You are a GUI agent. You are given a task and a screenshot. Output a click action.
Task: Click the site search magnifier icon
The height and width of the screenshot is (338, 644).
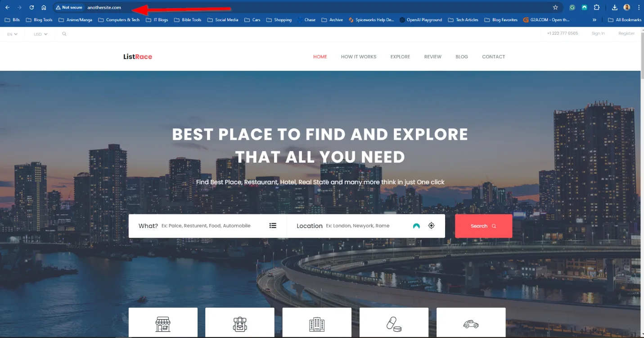click(x=64, y=34)
